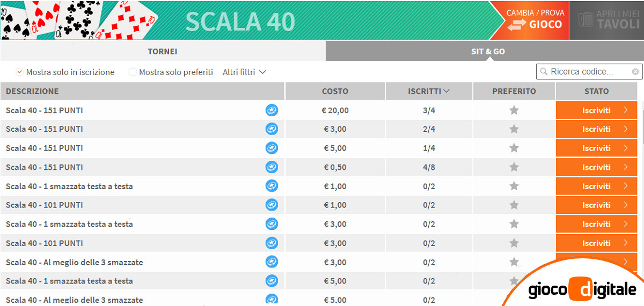
Task: Click the blue icon on the 2/4 enrolled row
Action: coord(272,129)
